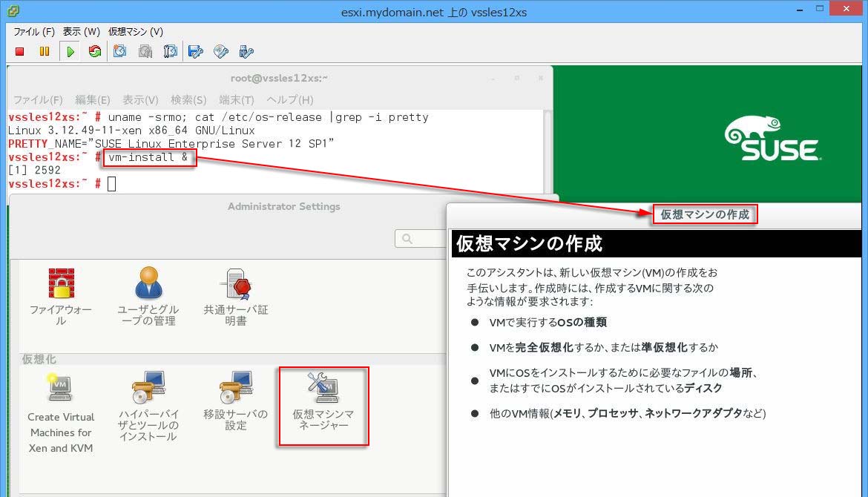Click the root@vssles12xs terminal title bar
The height and width of the screenshot is (497, 868).
click(x=279, y=78)
